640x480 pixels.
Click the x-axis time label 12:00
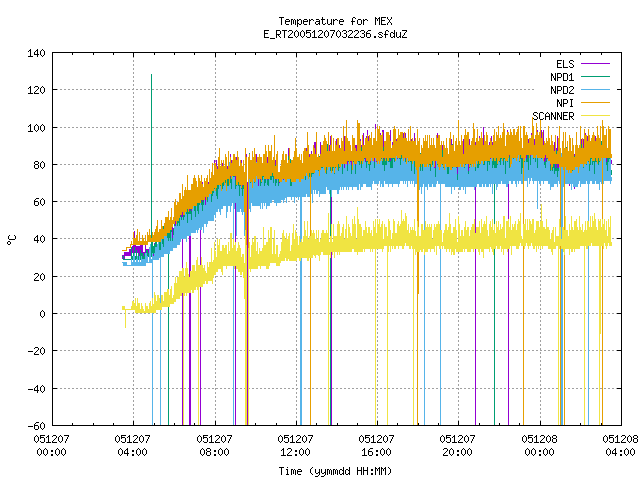(295, 452)
